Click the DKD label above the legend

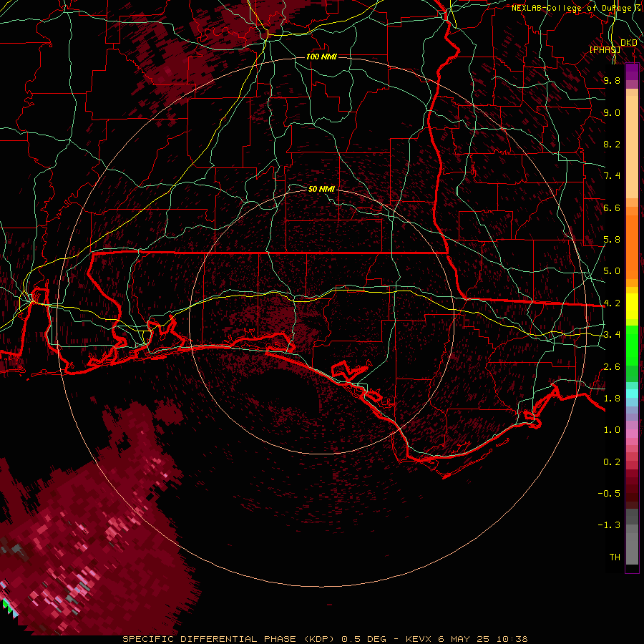coord(629,43)
